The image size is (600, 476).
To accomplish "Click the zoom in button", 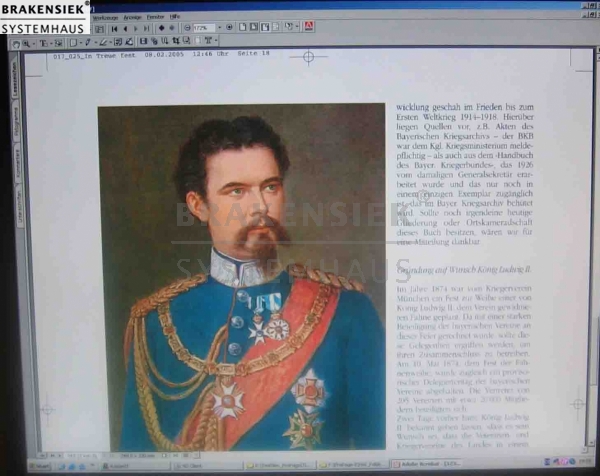I will [x=230, y=28].
